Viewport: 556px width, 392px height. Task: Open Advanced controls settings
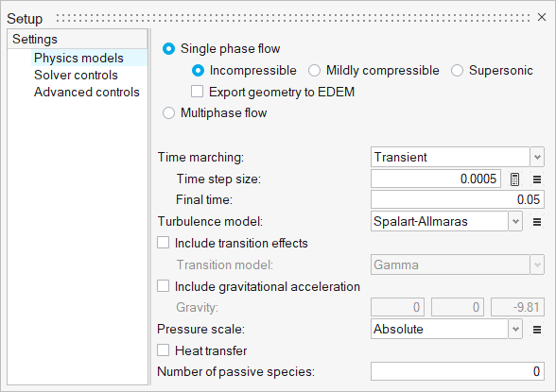pyautogui.click(x=87, y=92)
